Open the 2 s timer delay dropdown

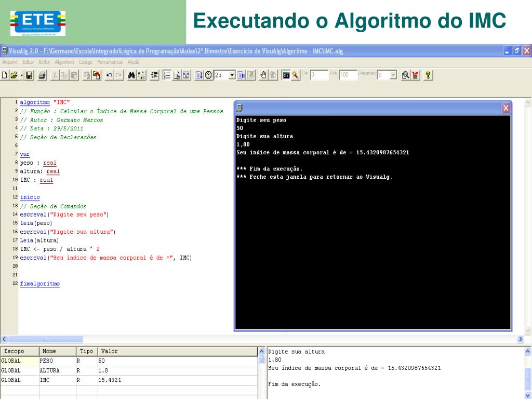(x=232, y=75)
